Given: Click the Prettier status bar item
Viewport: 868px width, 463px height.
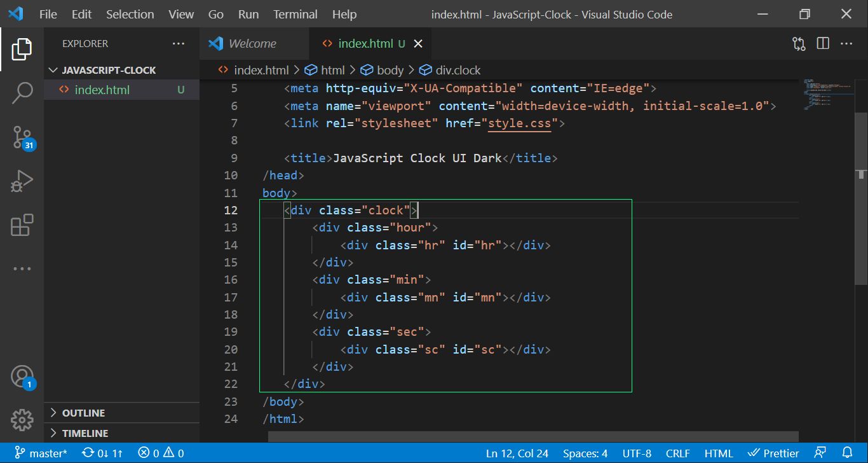Looking at the screenshot, I should [773, 453].
